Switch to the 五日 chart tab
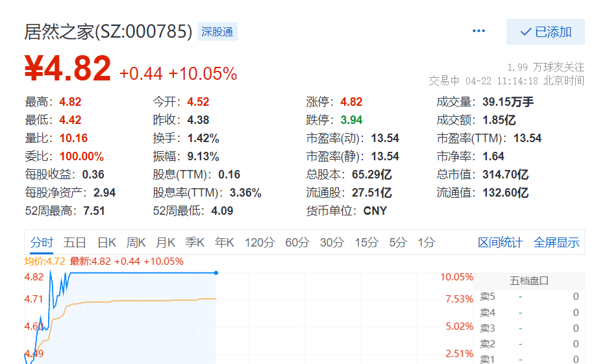Image resolution: width=609 pixels, height=364 pixels. pyautogui.click(x=75, y=243)
